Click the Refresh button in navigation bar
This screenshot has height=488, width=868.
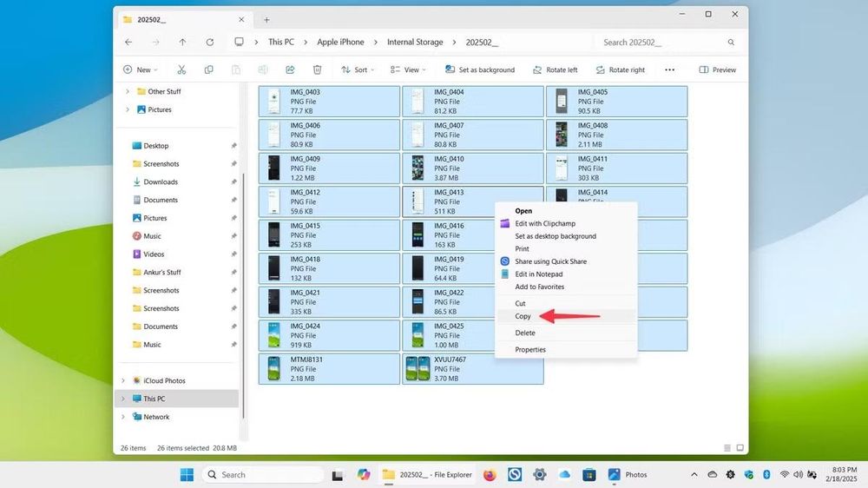coord(210,42)
